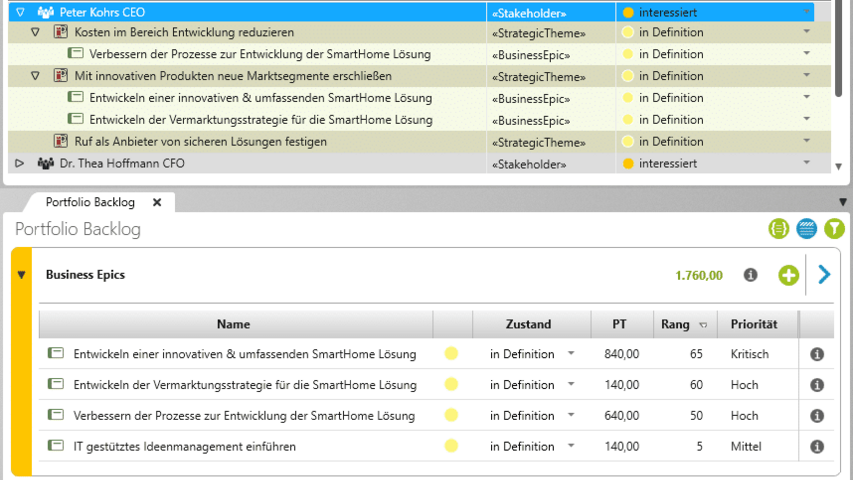Click info icon of the Kritisch priority row
The image size is (853, 480).
816,354
